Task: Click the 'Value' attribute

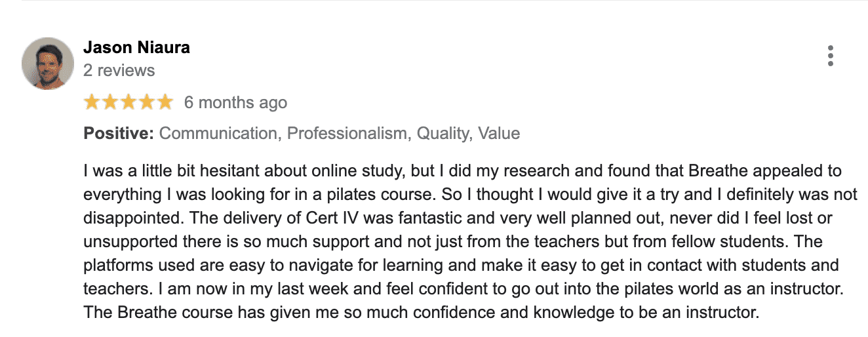Action: (499, 134)
